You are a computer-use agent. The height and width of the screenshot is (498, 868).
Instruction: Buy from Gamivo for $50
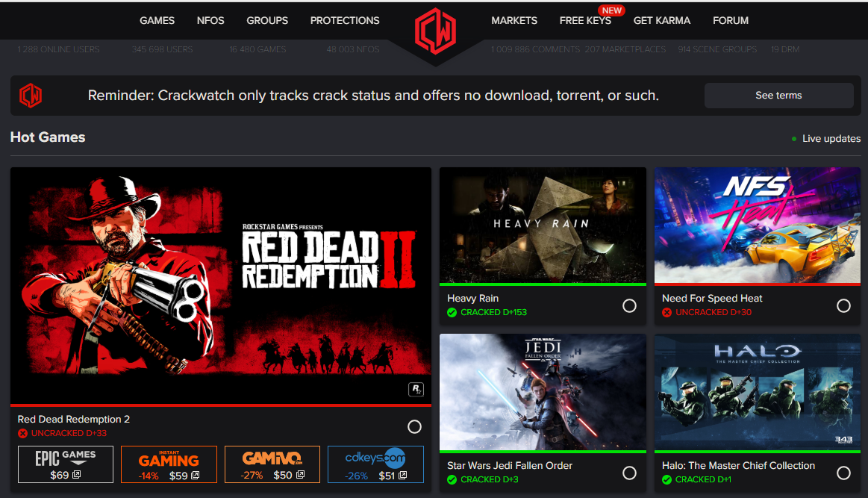point(272,464)
